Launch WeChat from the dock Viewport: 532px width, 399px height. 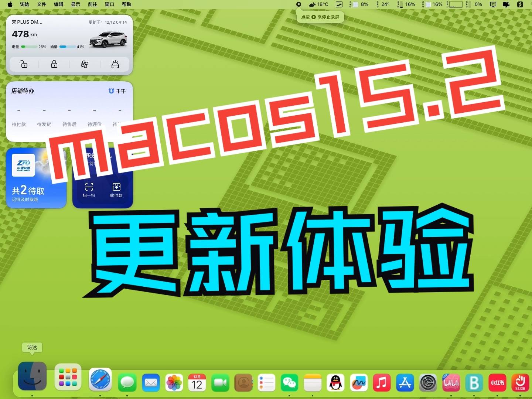point(289,382)
